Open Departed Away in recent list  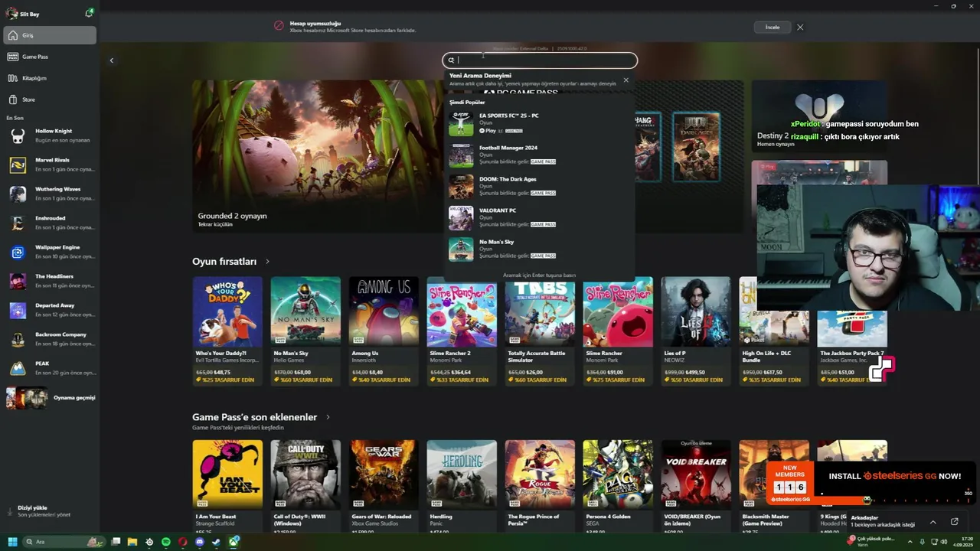tap(50, 310)
